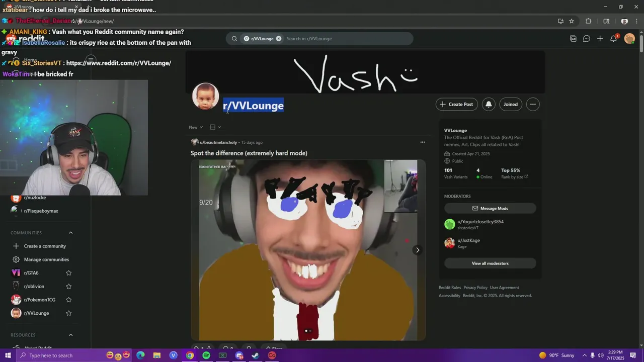Click post title Spot the difference
Image resolution: width=644 pixels, height=362 pixels.
[x=249, y=153]
